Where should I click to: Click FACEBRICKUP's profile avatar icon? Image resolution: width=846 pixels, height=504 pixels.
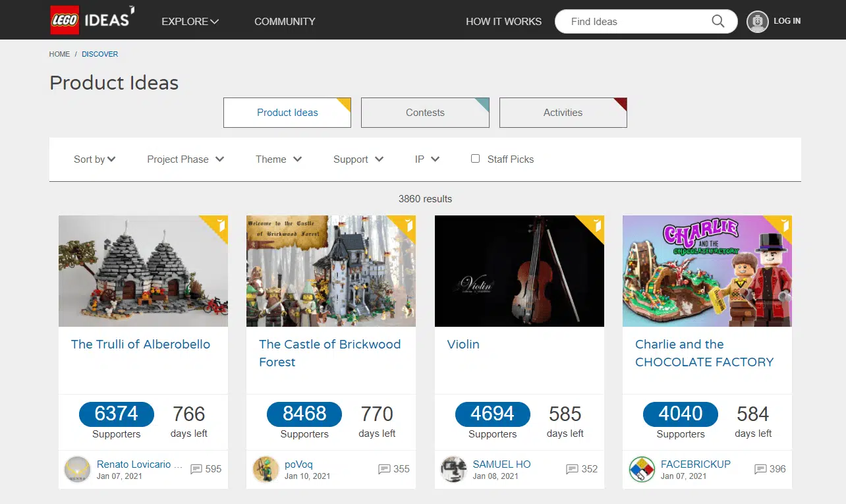(642, 469)
